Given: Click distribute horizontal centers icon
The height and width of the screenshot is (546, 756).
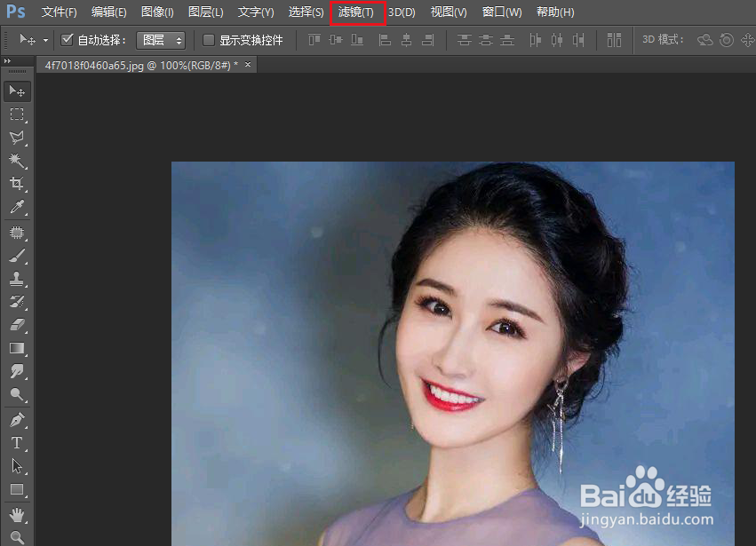Looking at the screenshot, I should [x=557, y=40].
